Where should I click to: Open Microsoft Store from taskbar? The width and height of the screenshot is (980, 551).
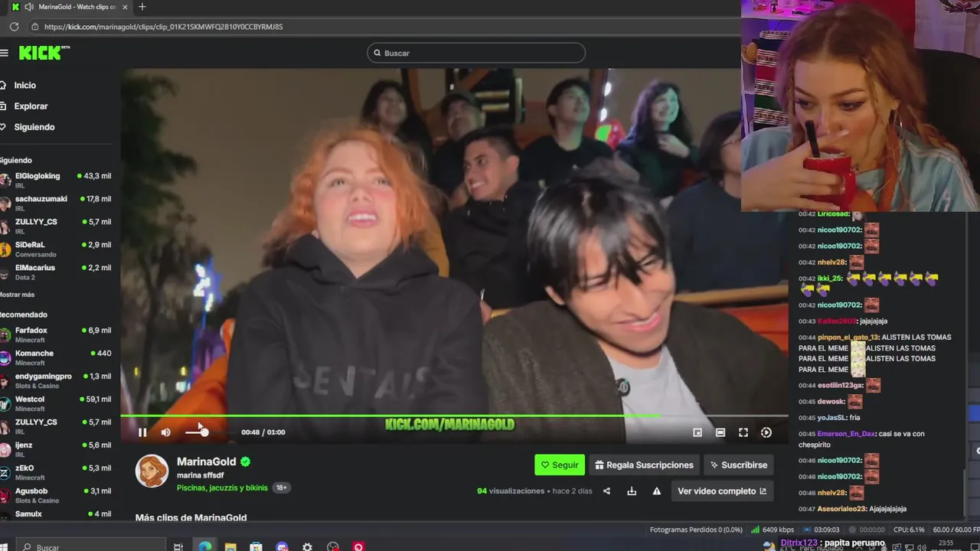click(256, 546)
